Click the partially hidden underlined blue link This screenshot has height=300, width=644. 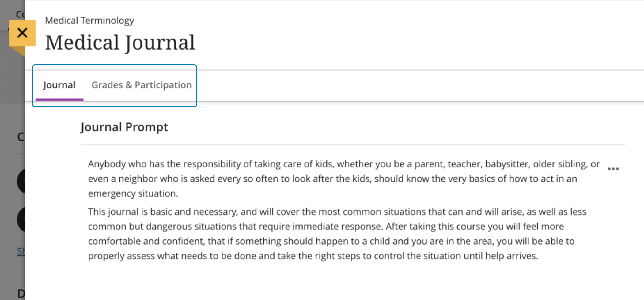[21, 251]
